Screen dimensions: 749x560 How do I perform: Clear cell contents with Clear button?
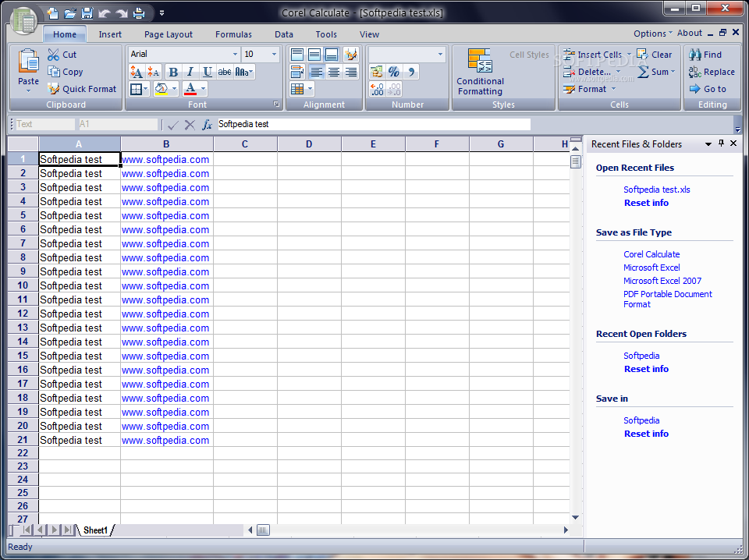[x=655, y=55]
